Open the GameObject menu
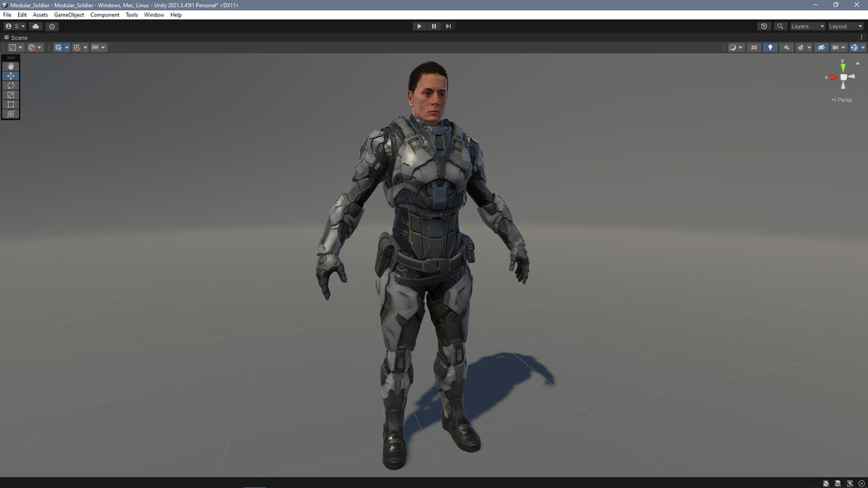Image resolution: width=868 pixels, height=488 pixels. 68,14
